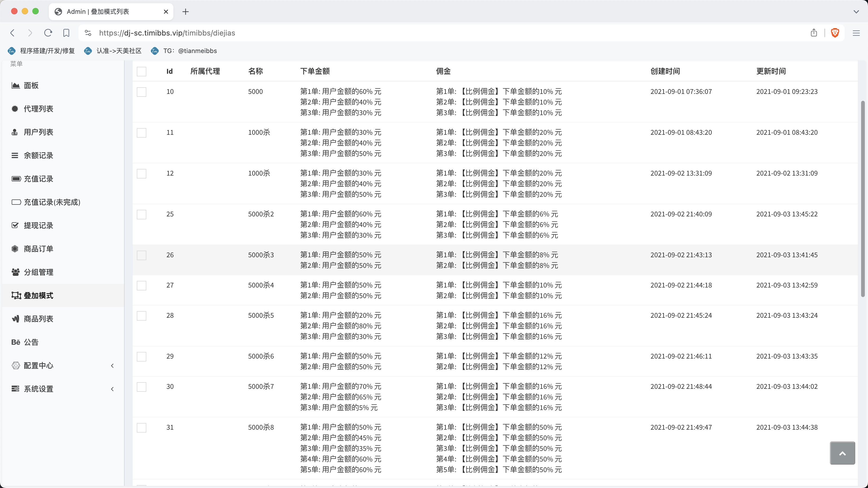Check the row with Id 11

pyautogui.click(x=142, y=133)
